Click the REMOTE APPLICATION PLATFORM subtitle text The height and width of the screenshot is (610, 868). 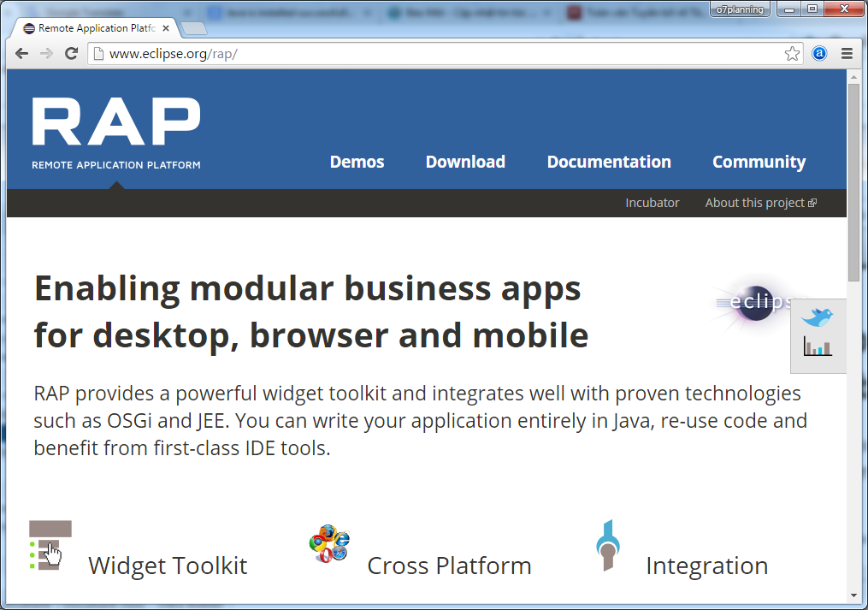coord(116,165)
